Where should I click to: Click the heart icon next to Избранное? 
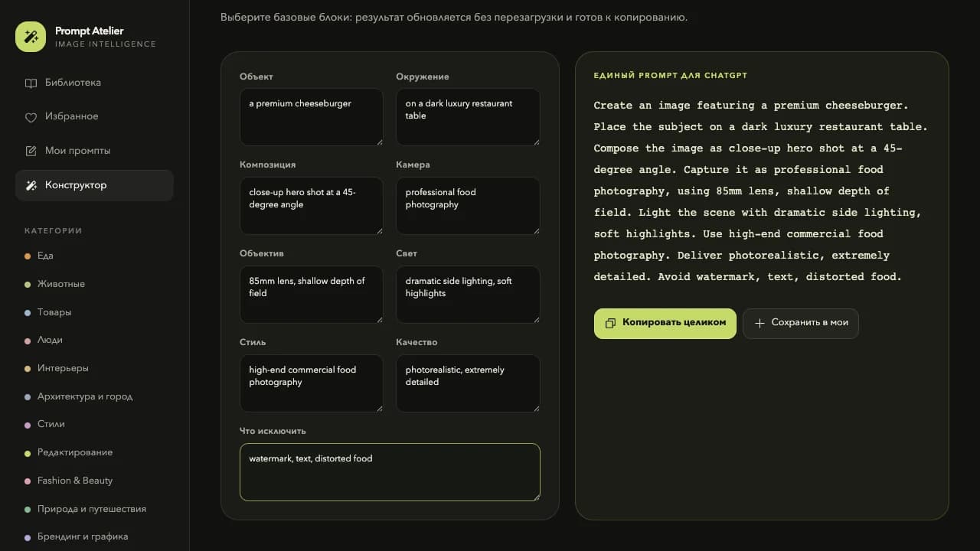(31, 117)
